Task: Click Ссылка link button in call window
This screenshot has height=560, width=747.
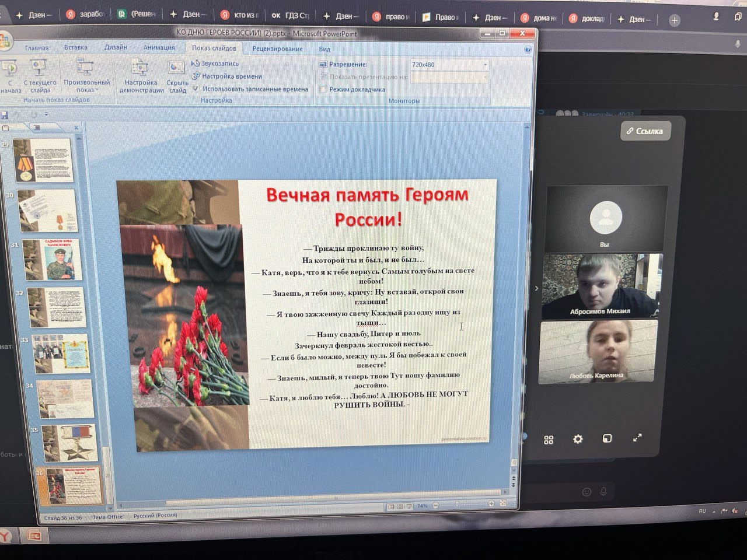Action: [645, 131]
